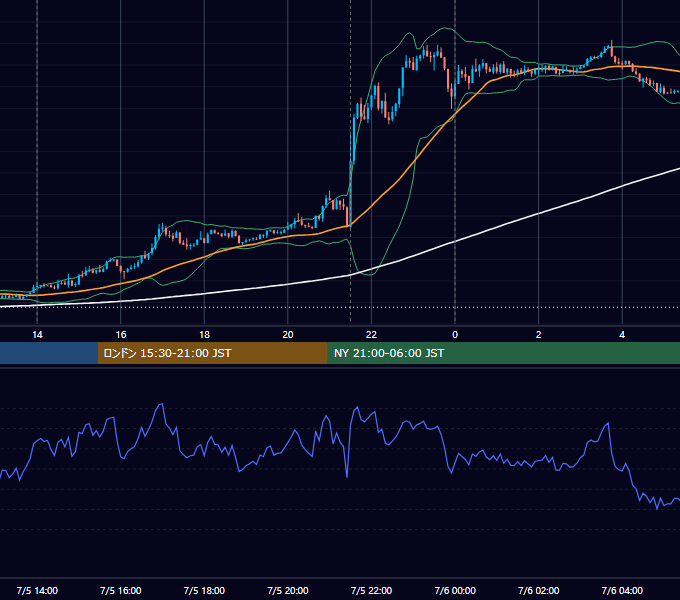680x600 pixels.
Task: Click the NY 21:00-06:00 JST session bar
Action: [x=503, y=353]
